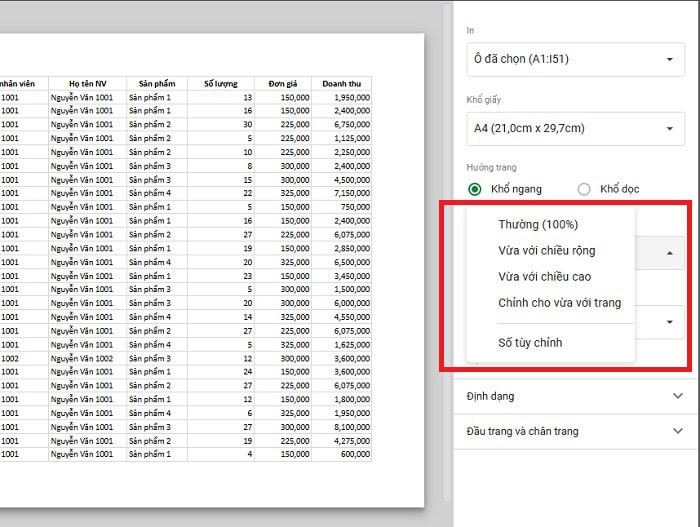Select the Khổ dọc radio button

pyautogui.click(x=584, y=189)
